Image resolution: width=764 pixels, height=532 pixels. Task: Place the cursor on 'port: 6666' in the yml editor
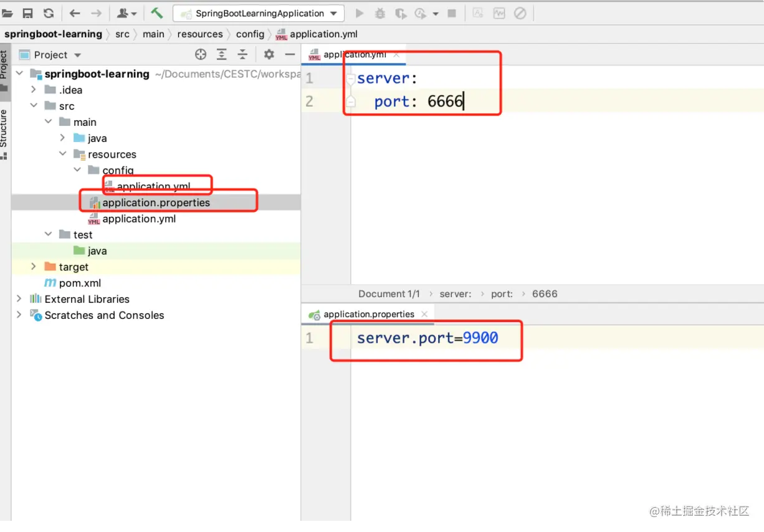coord(418,102)
